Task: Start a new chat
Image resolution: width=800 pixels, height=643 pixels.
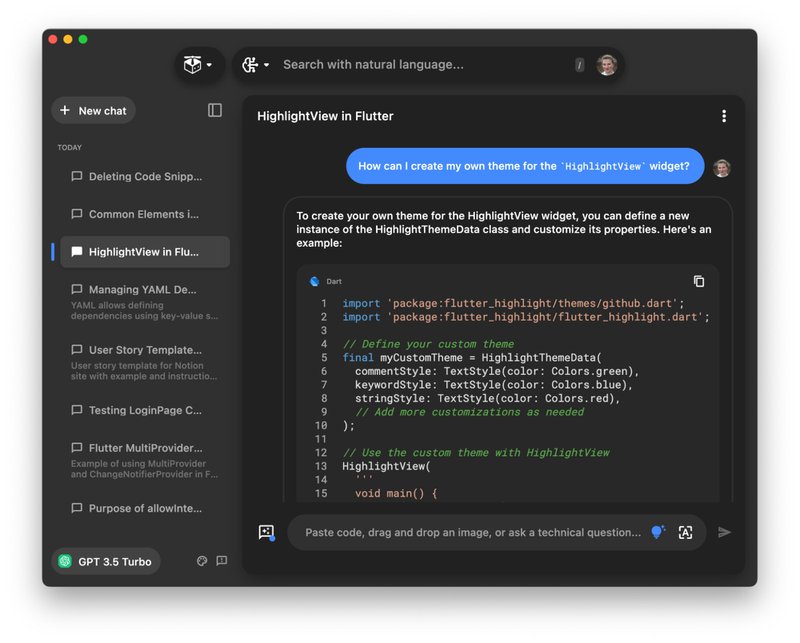Action: (93, 110)
